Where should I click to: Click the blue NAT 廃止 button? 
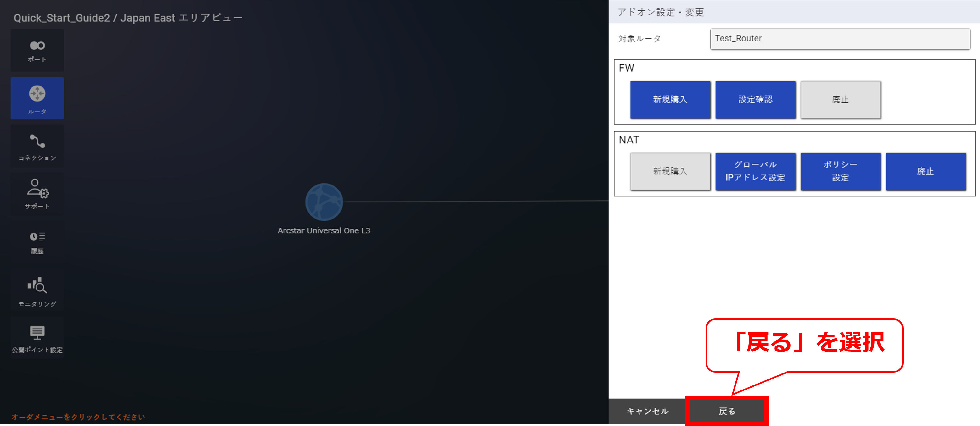[925, 171]
